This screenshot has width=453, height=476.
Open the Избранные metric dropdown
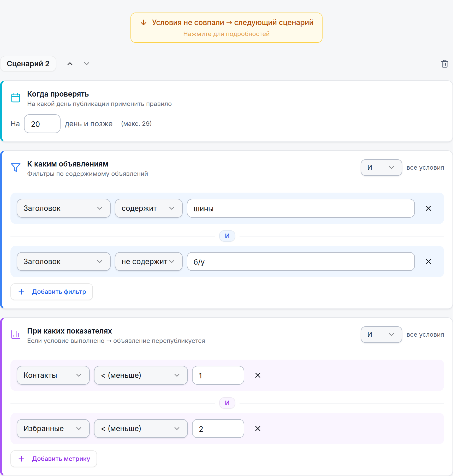pyautogui.click(x=53, y=429)
